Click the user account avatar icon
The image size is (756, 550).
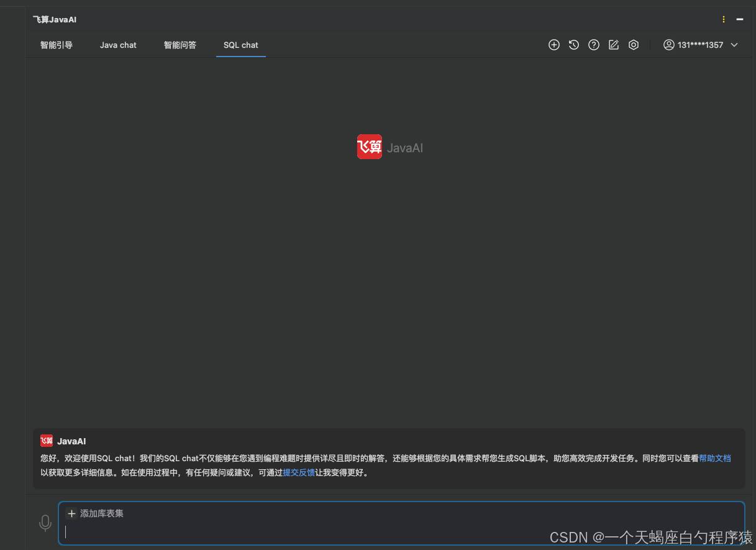click(669, 45)
